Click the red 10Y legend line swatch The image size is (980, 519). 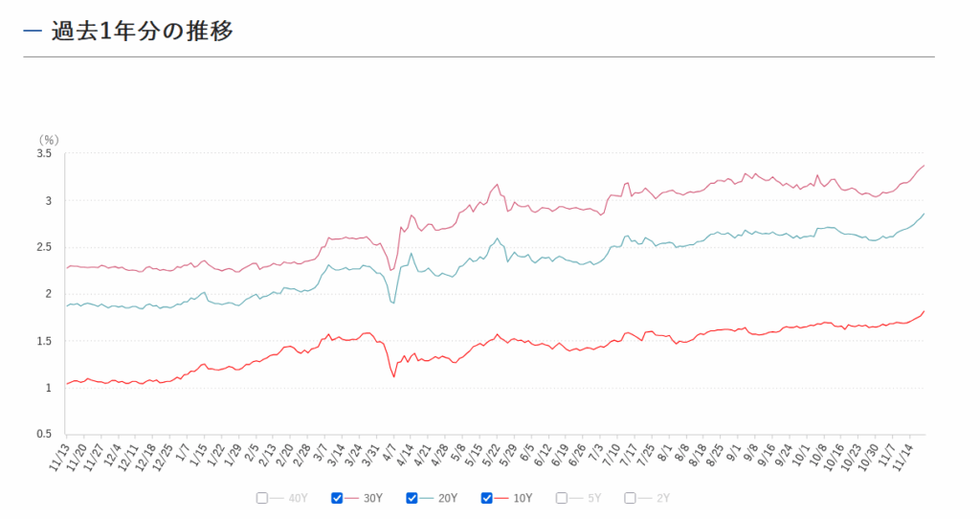pyautogui.click(x=501, y=498)
